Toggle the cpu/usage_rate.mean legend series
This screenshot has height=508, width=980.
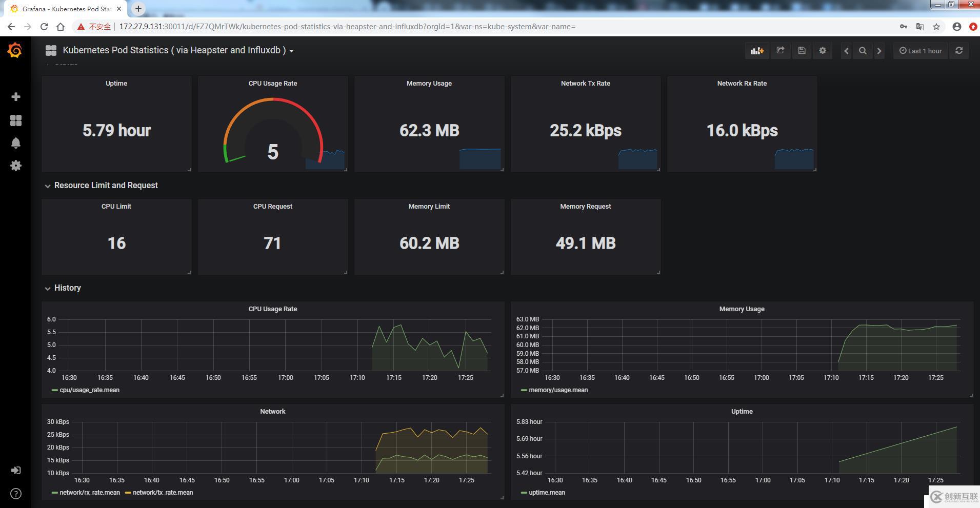[x=89, y=390]
